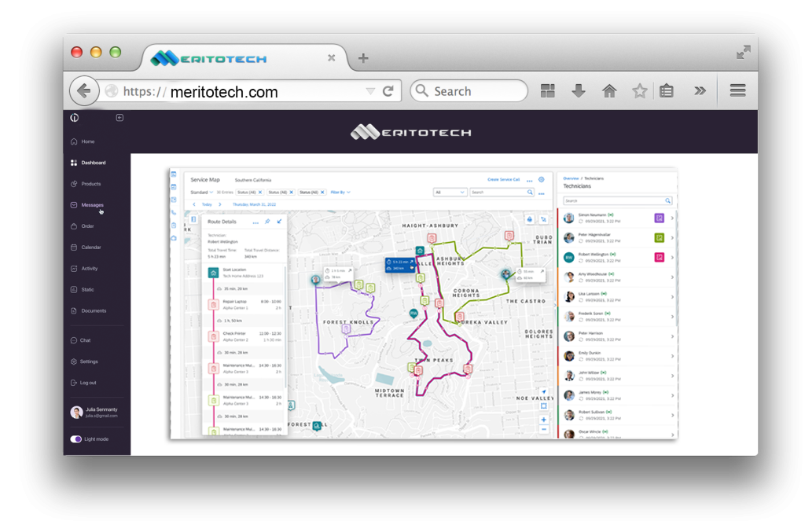Open Chat in the sidebar
The height and width of the screenshot is (532, 805).
click(x=81, y=340)
